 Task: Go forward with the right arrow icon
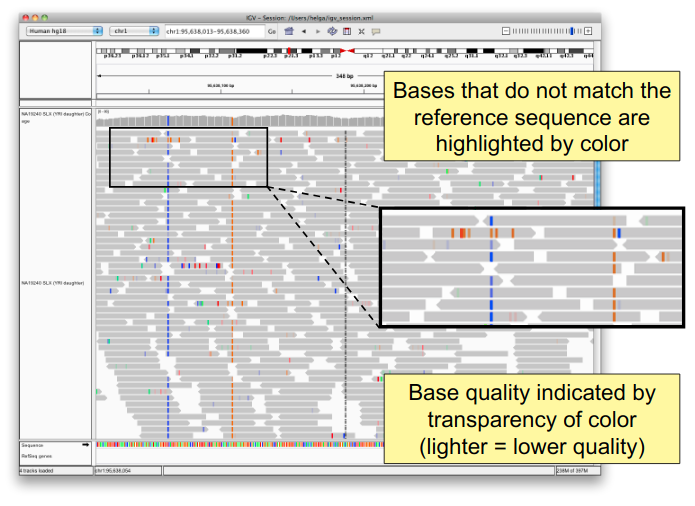point(318,31)
